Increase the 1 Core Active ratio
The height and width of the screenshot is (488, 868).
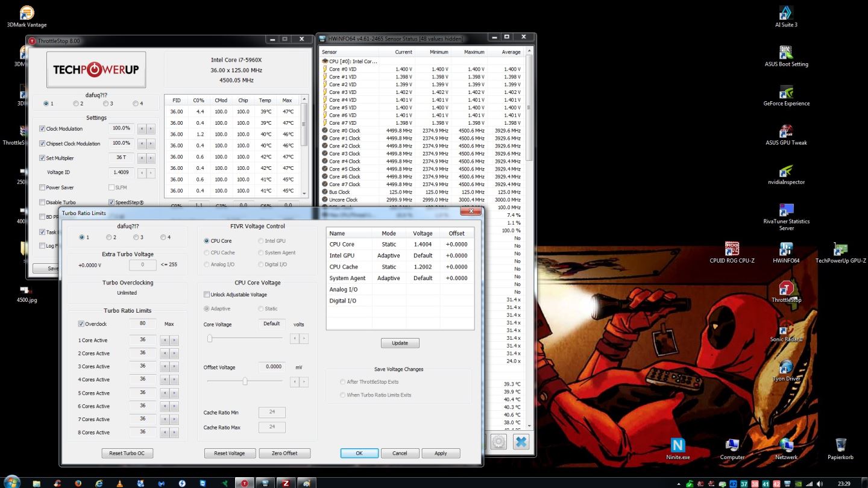click(x=174, y=340)
